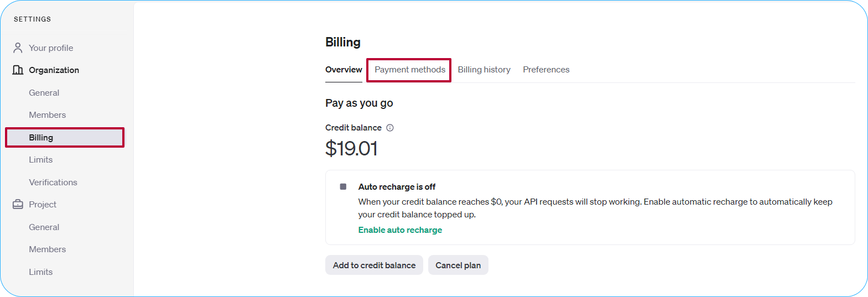868x297 pixels.
Task: Click the Your profile person icon
Action: pos(18,48)
